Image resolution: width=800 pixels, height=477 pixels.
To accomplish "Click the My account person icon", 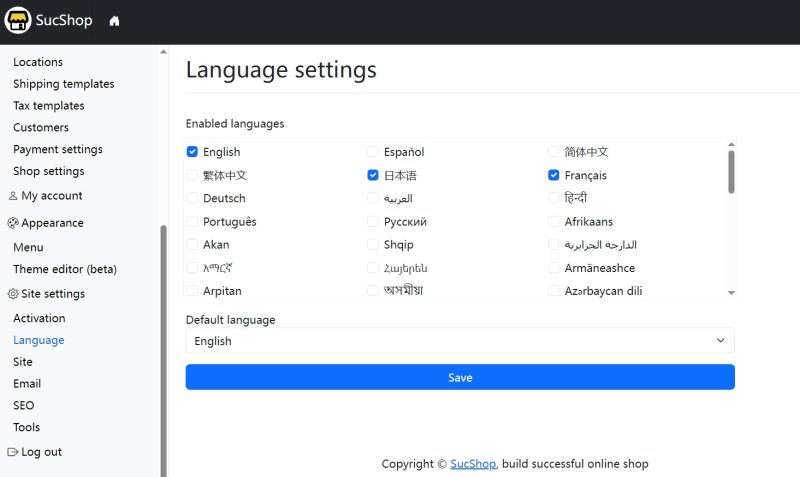I will coord(13,196).
